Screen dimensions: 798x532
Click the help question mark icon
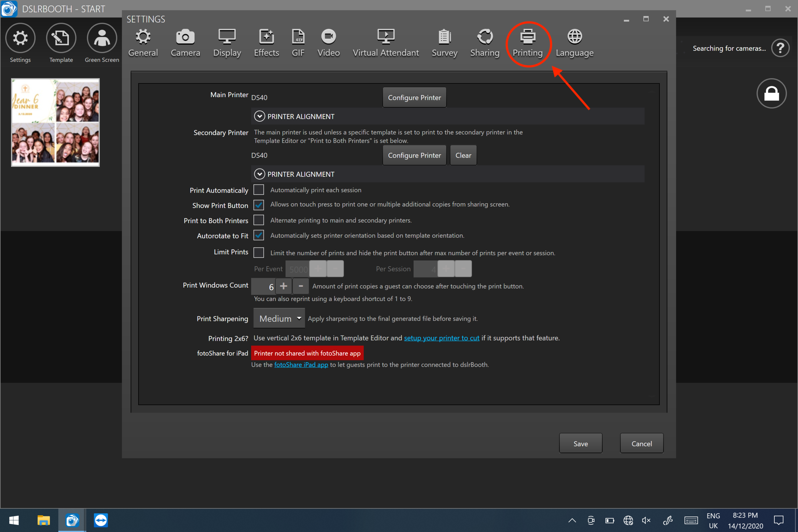780,48
